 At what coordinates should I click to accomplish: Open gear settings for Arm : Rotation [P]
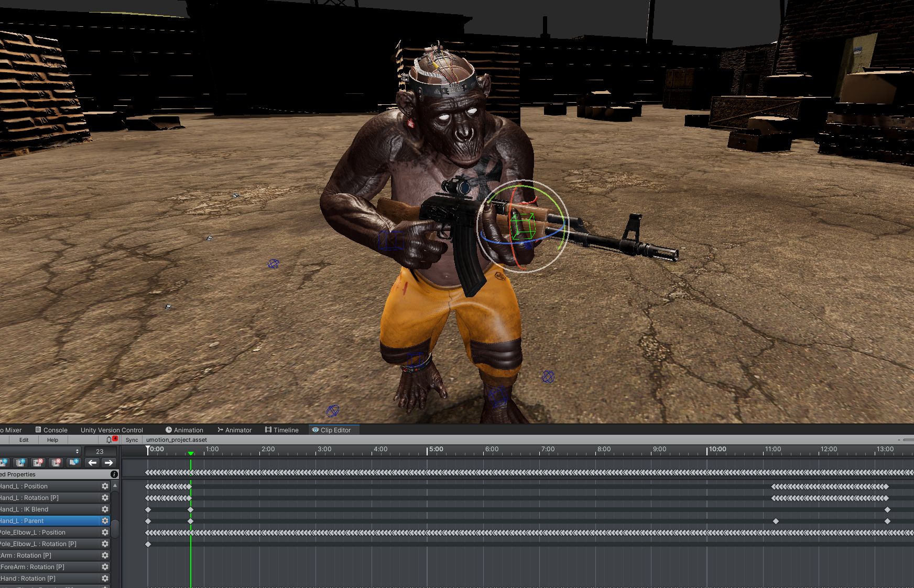pos(105,556)
